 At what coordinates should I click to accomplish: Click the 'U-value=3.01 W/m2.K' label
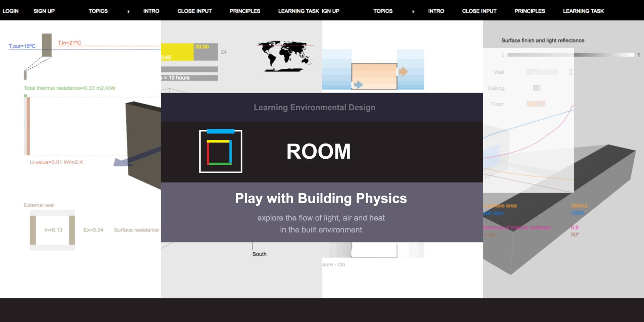(x=56, y=162)
